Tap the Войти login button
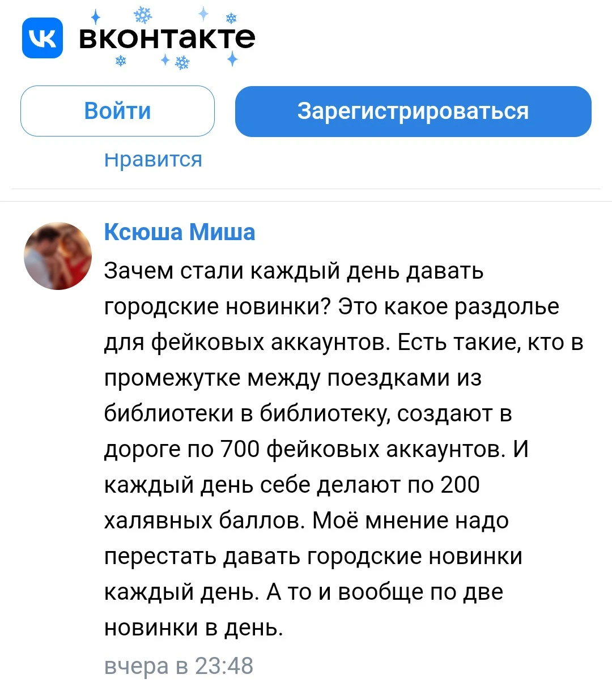 118,111
